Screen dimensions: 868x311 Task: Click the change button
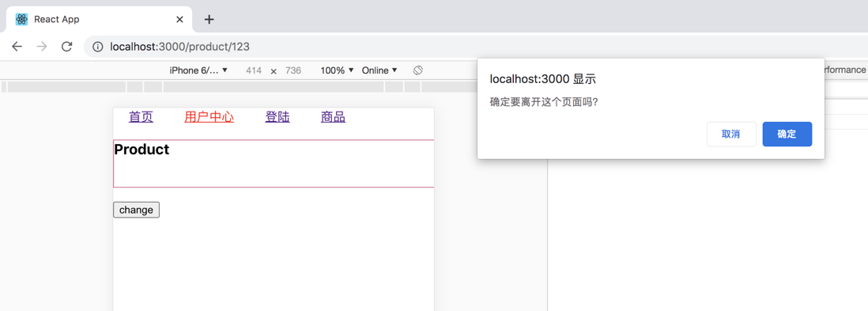(136, 210)
